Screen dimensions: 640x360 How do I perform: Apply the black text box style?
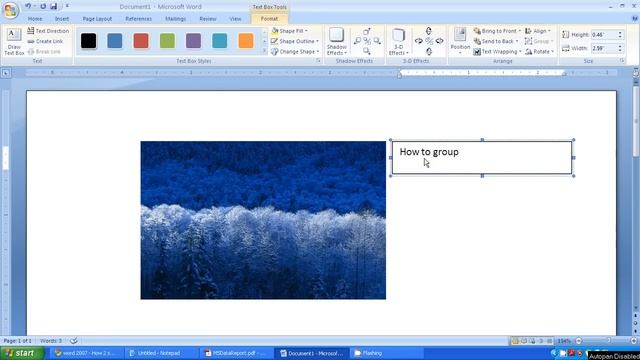tap(89, 41)
